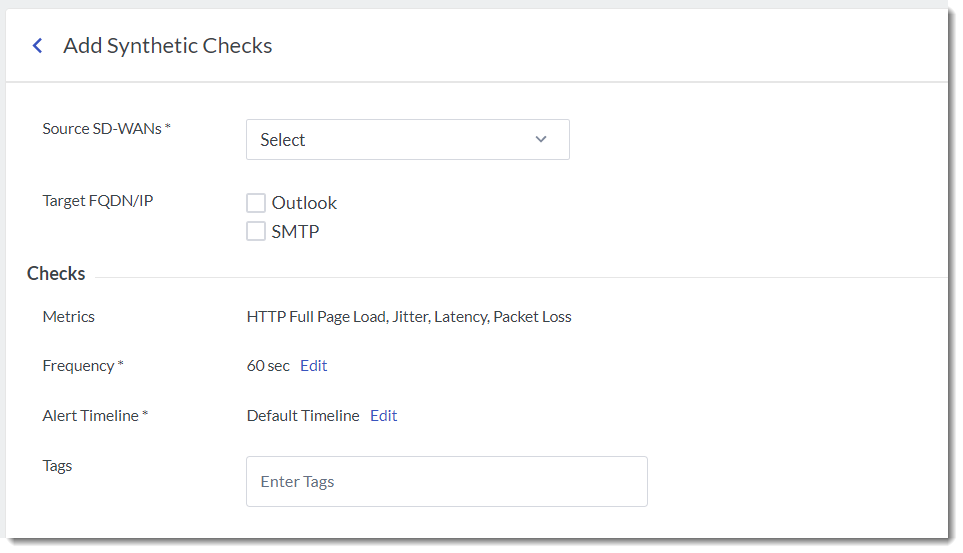The width and height of the screenshot is (963, 553).
Task: Click the Tags field label
Action: click(57, 466)
